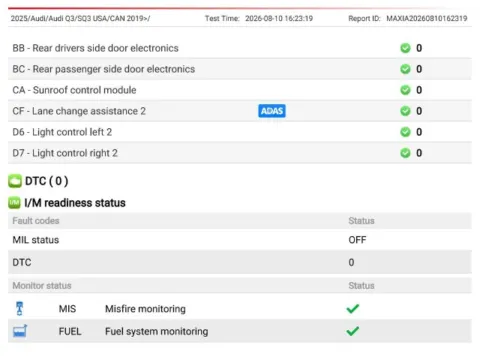Image resolution: width=480 pixels, height=360 pixels.
Task: Click the vehicle path 2025/Audi/Audi Q3/SQ3
Action: [x=80, y=18]
